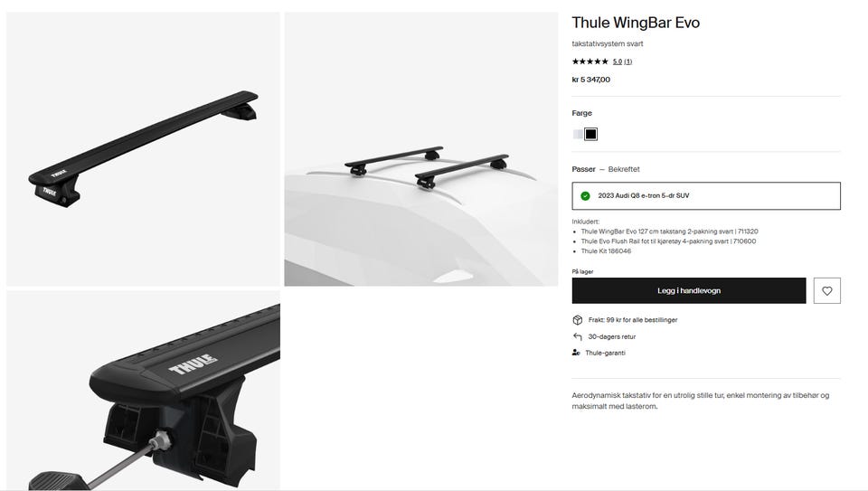The image size is (868, 491).
Task: Click the five-star rating icons
Action: click(x=590, y=61)
